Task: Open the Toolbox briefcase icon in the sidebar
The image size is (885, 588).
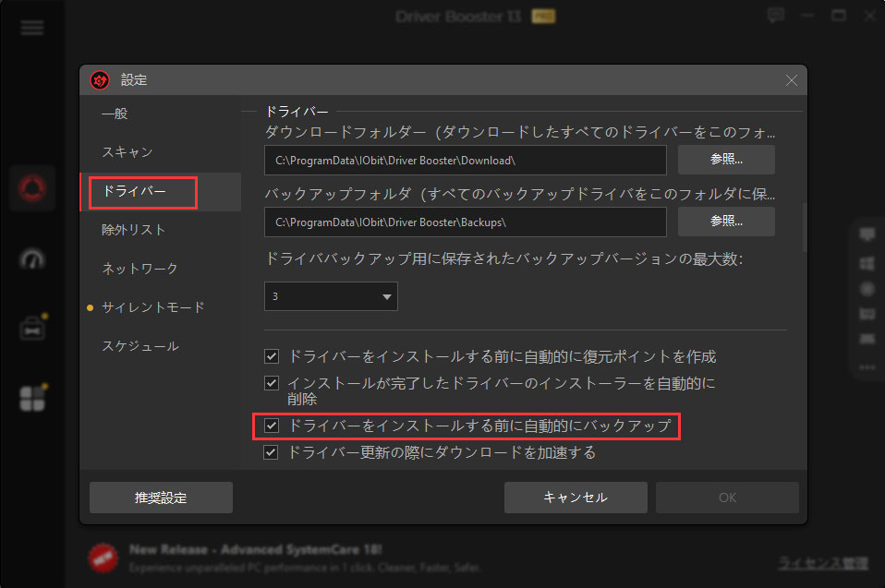Action: [x=32, y=328]
